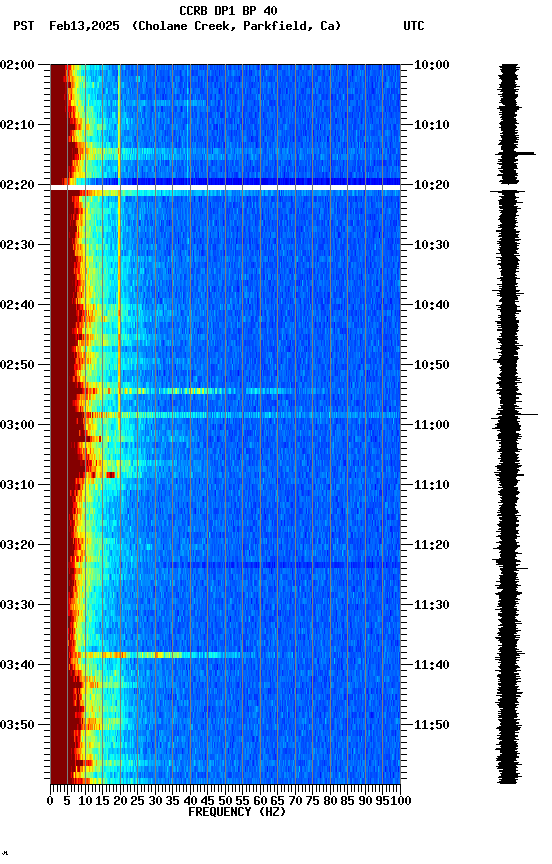Click the '10:40' UTC time label

tap(432, 305)
